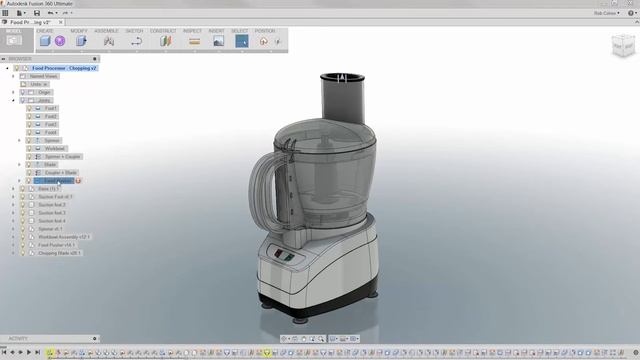Collapse the Food Processor root node

pyautogui.click(x=7, y=68)
